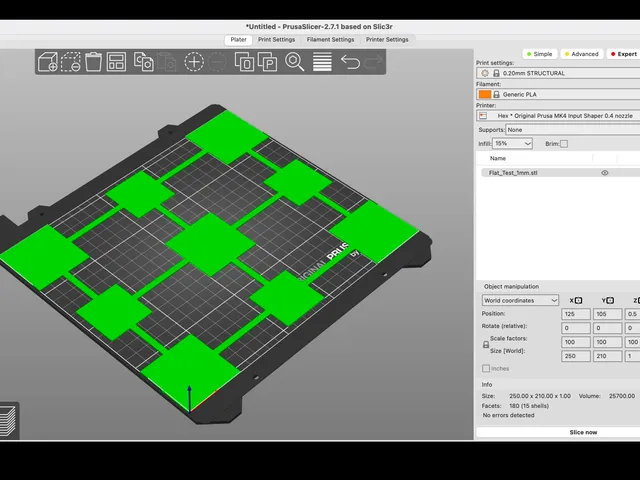Click the printer preset icon
Viewport: 640px width, 480px height.
coord(483,116)
